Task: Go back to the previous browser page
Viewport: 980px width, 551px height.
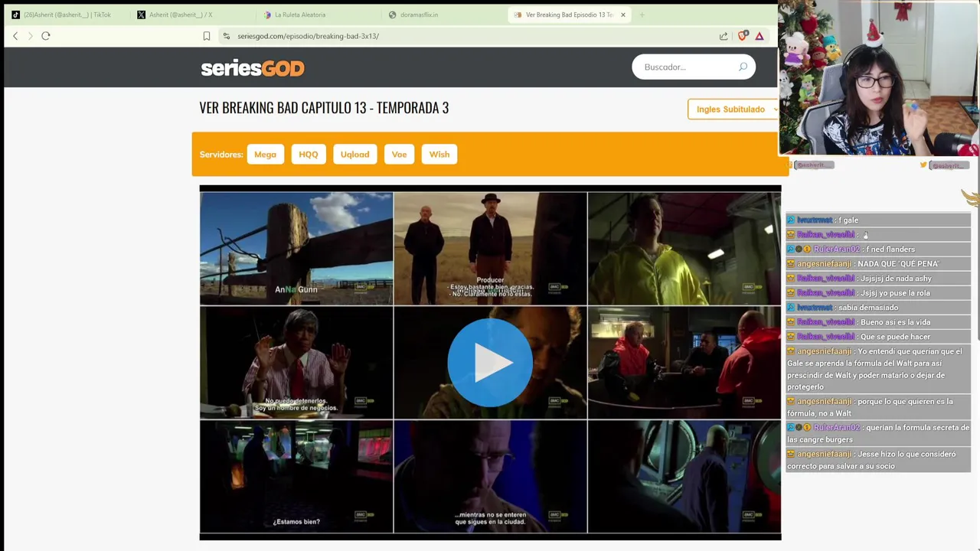Action: pos(15,36)
